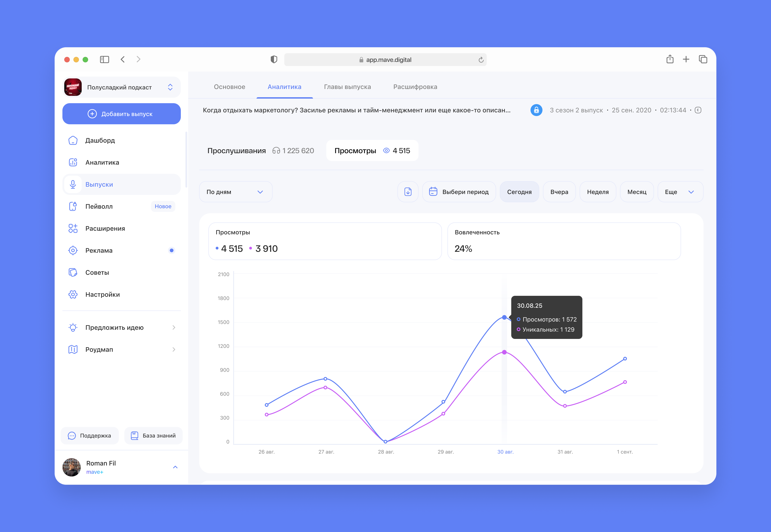Open Настройки in the sidebar
This screenshot has width=771, height=532.
coord(121,294)
